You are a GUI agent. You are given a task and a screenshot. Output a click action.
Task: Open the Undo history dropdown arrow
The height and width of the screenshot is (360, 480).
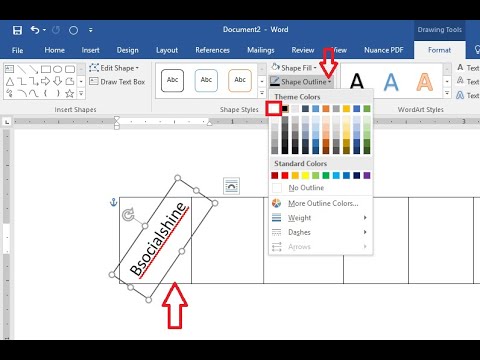[x=44, y=30]
